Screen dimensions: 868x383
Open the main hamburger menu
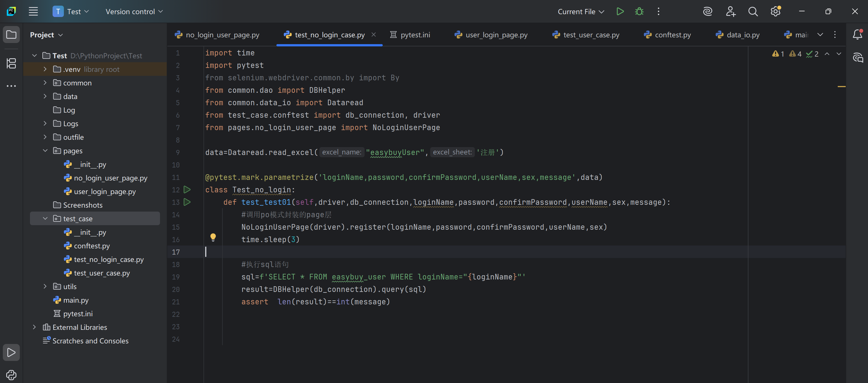[33, 12]
